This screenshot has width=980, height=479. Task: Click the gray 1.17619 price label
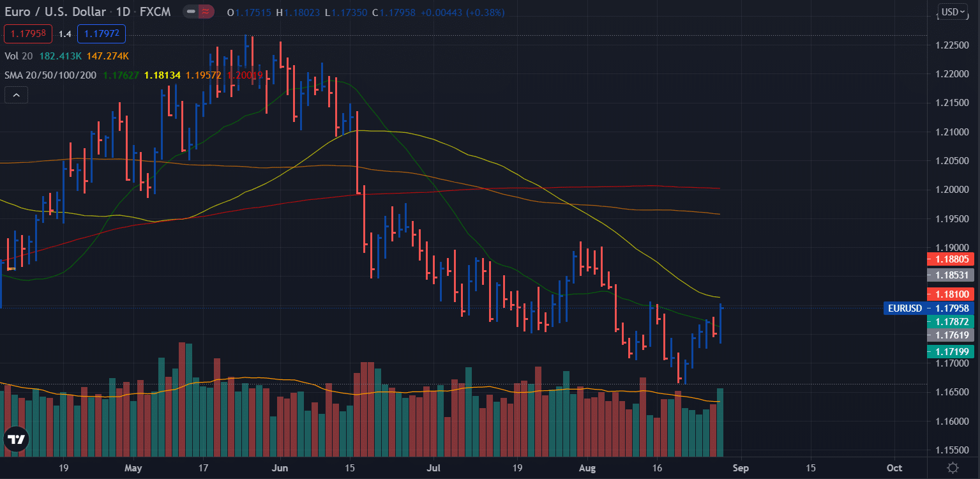tap(952, 335)
